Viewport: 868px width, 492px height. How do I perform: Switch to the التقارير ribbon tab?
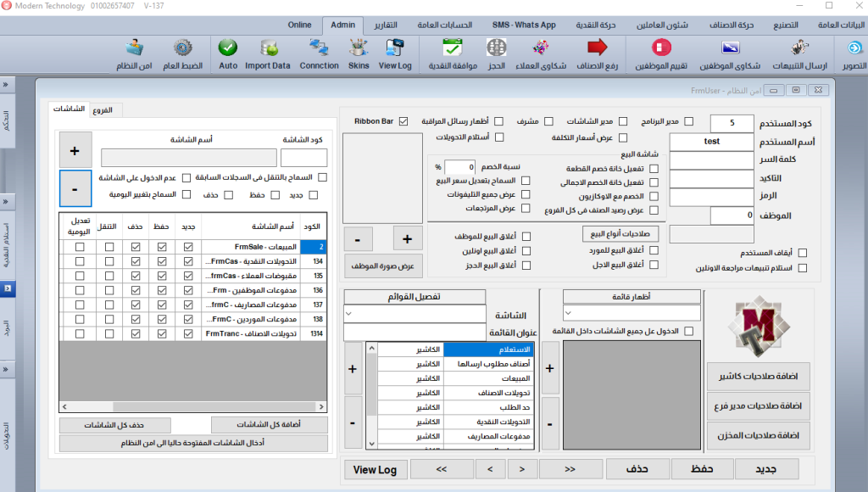point(387,25)
